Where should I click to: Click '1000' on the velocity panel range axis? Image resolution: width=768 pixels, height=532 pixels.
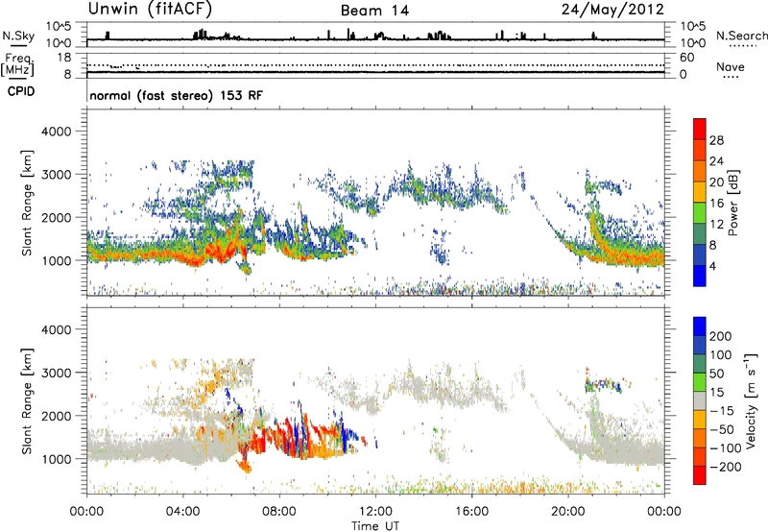56,459
